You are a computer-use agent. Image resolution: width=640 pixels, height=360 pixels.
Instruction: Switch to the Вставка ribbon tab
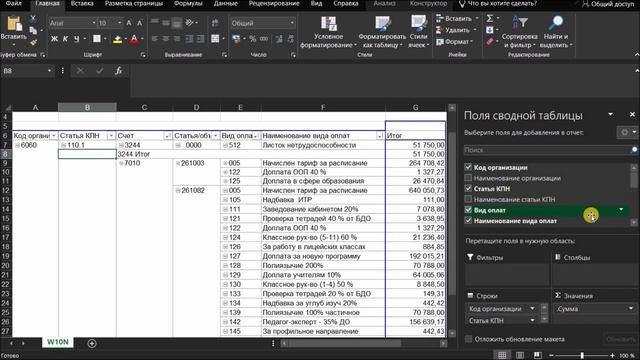82,4
